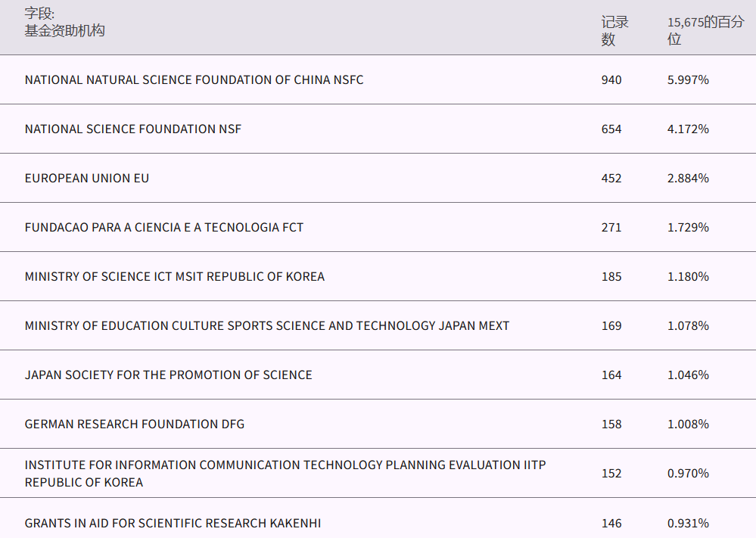Select German Research Foundation DFG entry
The image size is (756, 538).
(135, 424)
